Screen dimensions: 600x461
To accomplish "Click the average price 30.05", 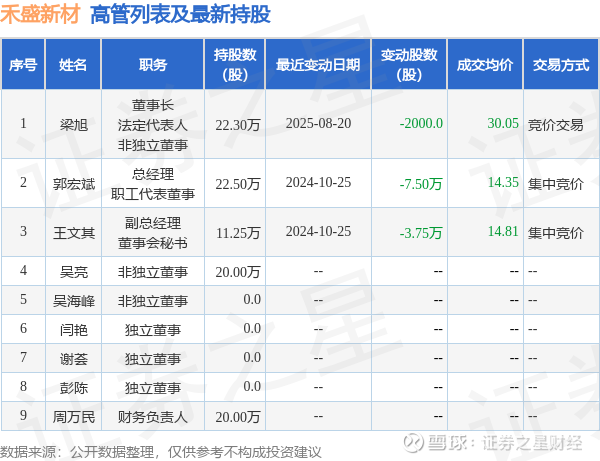I will [x=503, y=123].
